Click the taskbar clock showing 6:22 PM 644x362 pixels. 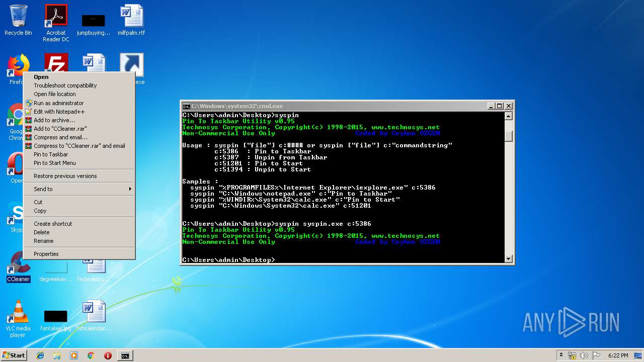pyautogui.click(x=618, y=355)
